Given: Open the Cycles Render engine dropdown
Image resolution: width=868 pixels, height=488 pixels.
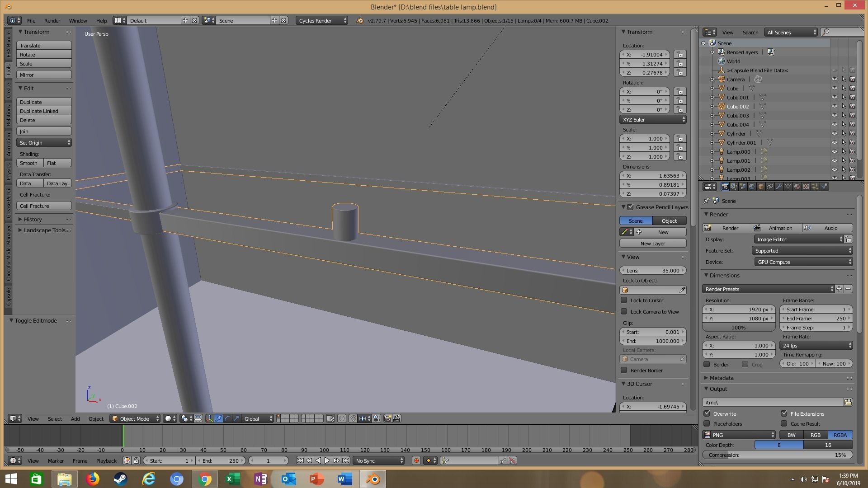Looking at the screenshot, I should tap(322, 20).
